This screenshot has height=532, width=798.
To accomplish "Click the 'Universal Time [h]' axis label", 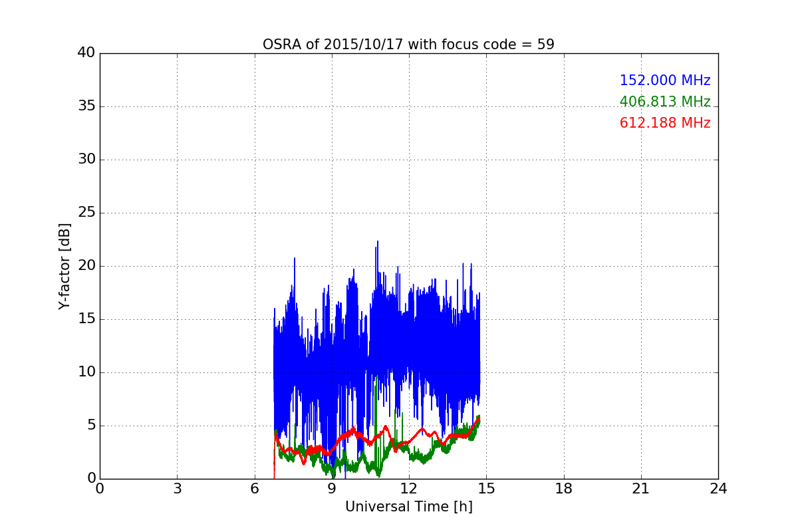I will pos(409,507).
